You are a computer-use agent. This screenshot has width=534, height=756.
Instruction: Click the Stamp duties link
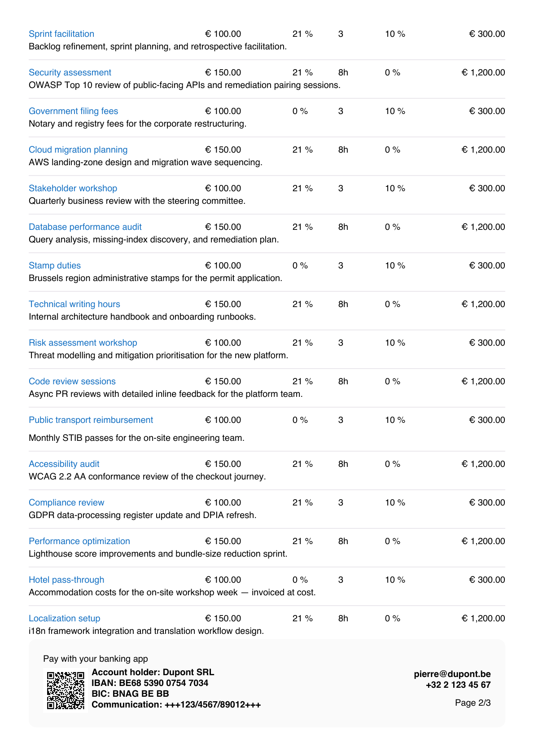pyautogui.click(x=55, y=265)
